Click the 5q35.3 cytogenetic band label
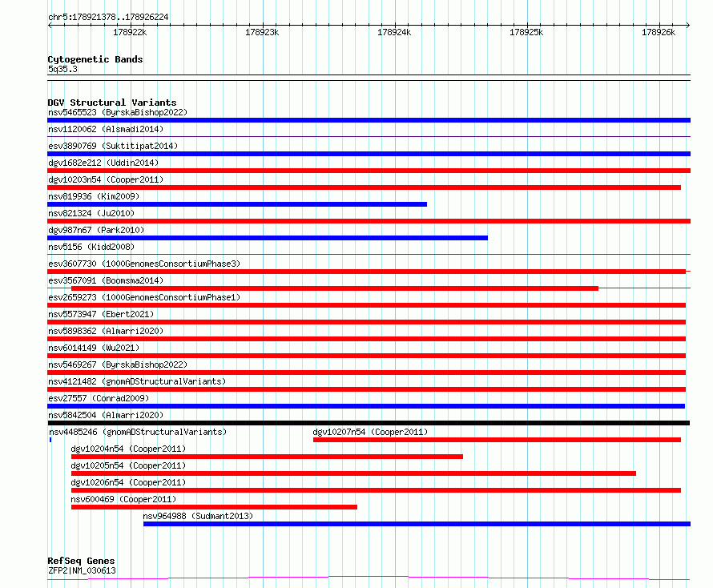The height and width of the screenshot is (588, 713). (62, 69)
